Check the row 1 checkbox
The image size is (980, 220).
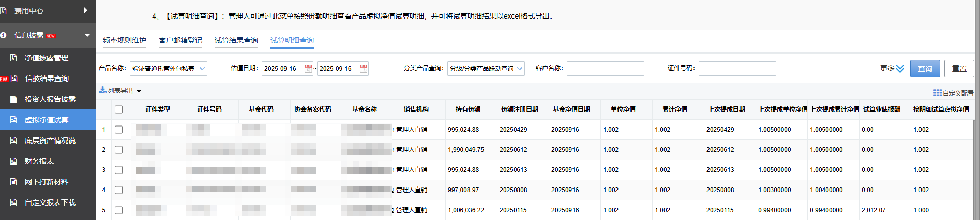click(x=118, y=130)
